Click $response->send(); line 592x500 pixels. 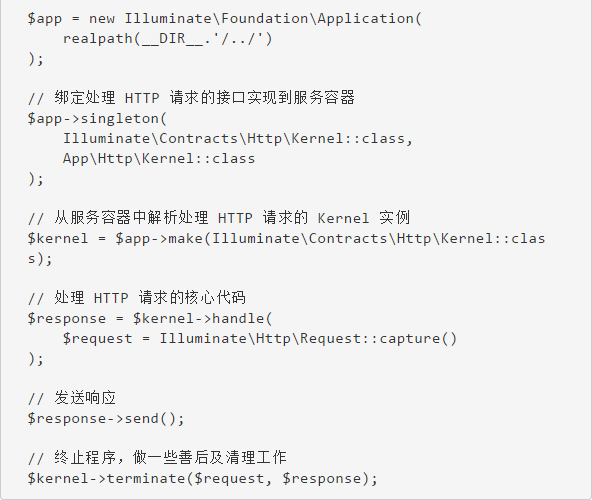(x=106, y=418)
